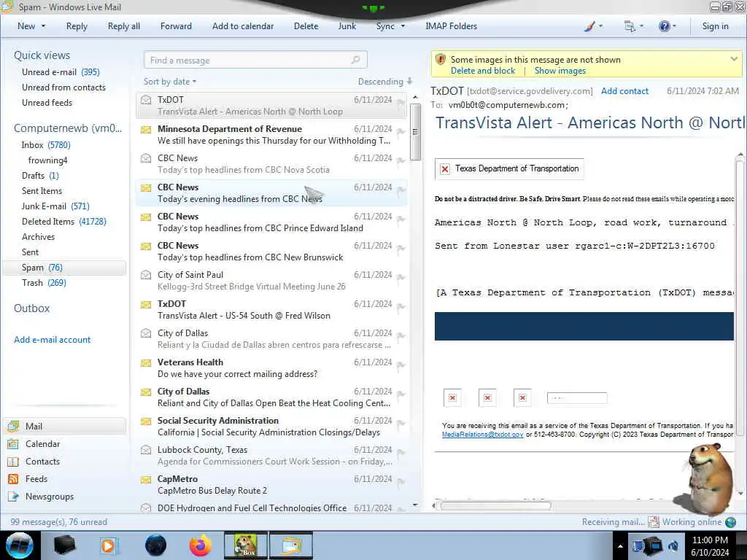Click Delete and block link

click(x=483, y=71)
